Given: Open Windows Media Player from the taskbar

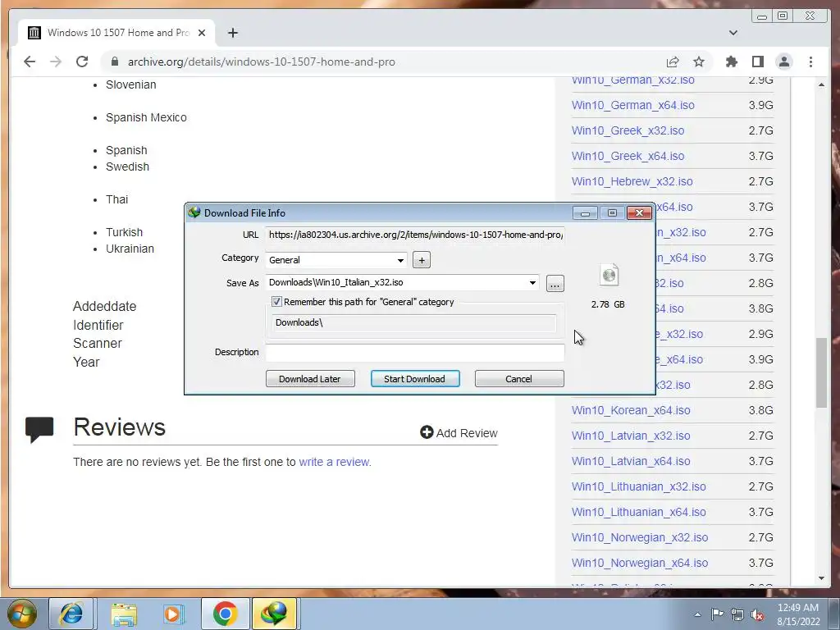Looking at the screenshot, I should tap(172, 614).
